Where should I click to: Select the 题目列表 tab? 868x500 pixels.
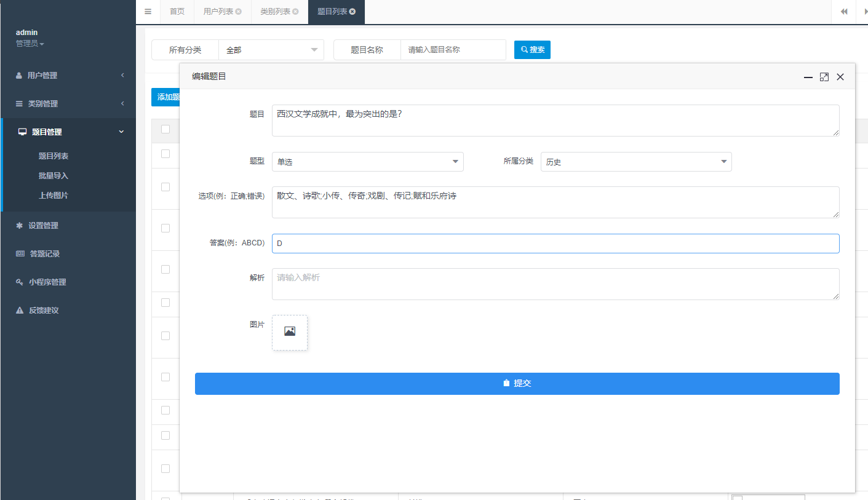332,12
